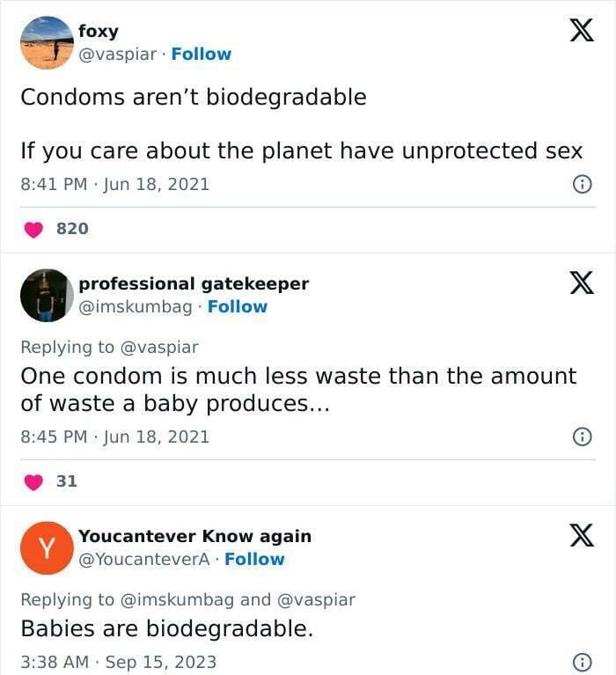Follow the @vaspiar account

coord(202,54)
